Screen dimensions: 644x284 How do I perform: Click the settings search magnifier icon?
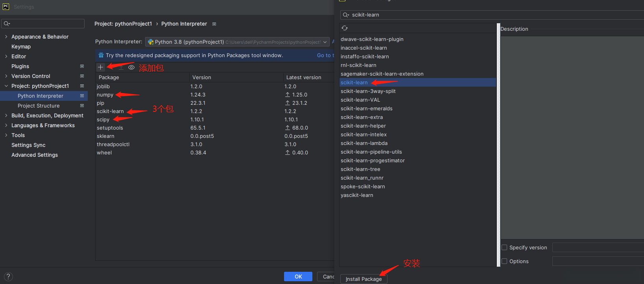click(x=7, y=24)
